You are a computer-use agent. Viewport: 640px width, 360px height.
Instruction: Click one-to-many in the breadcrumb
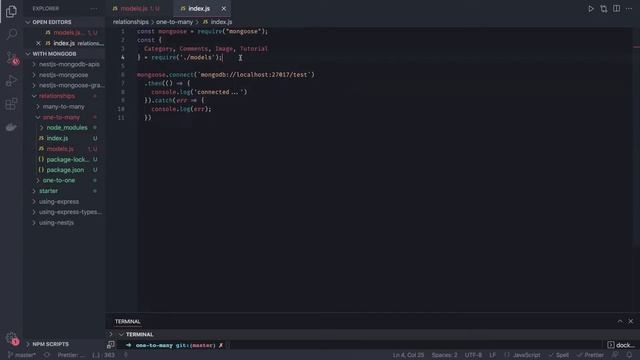click(174, 22)
